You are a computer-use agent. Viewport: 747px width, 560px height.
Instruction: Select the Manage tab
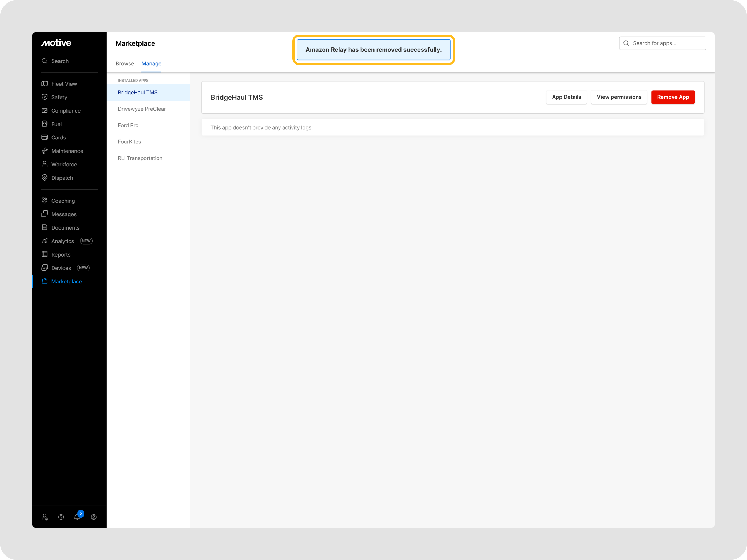tap(151, 63)
